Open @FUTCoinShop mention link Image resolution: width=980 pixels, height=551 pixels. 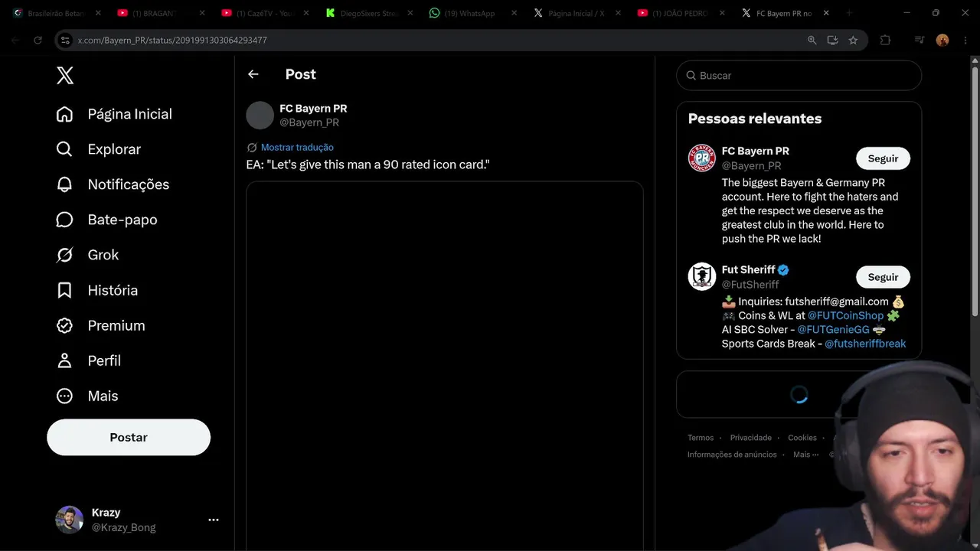pos(845,315)
